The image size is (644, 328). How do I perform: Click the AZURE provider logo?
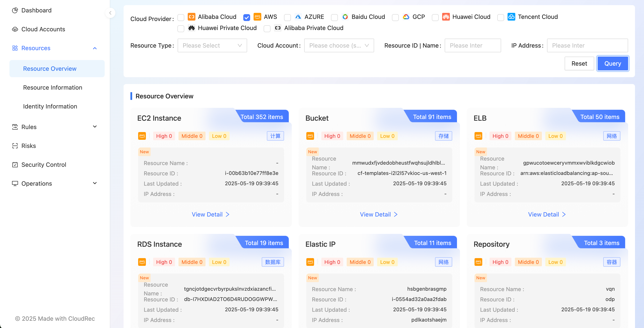click(x=298, y=17)
